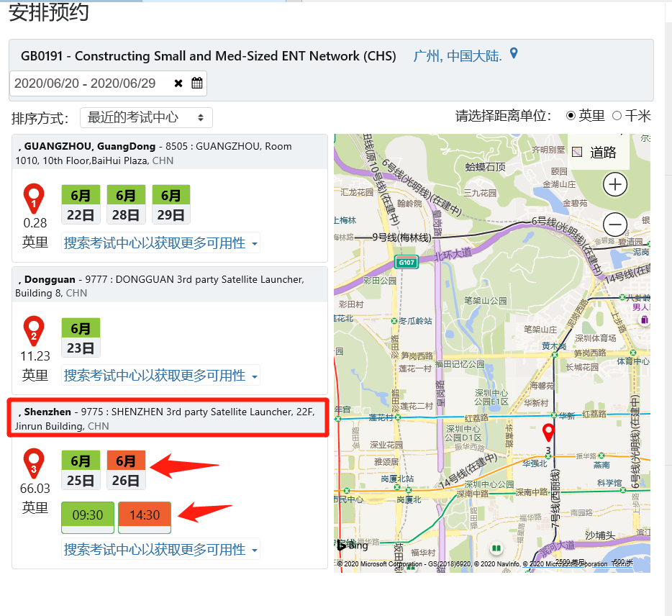Click the blue location pin beside 广州, 中国大陆
672x616 pixels.
point(513,53)
